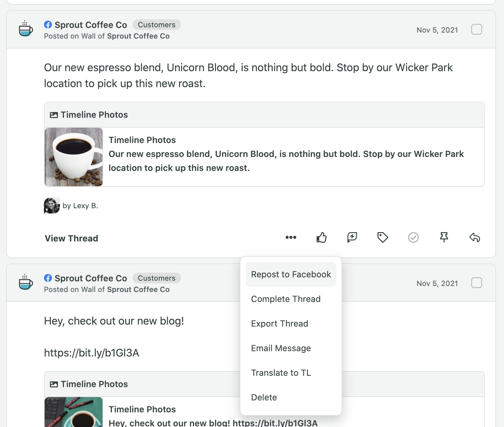Click the "by Lexy B." author label
The height and width of the screenshot is (427, 504).
80,206
